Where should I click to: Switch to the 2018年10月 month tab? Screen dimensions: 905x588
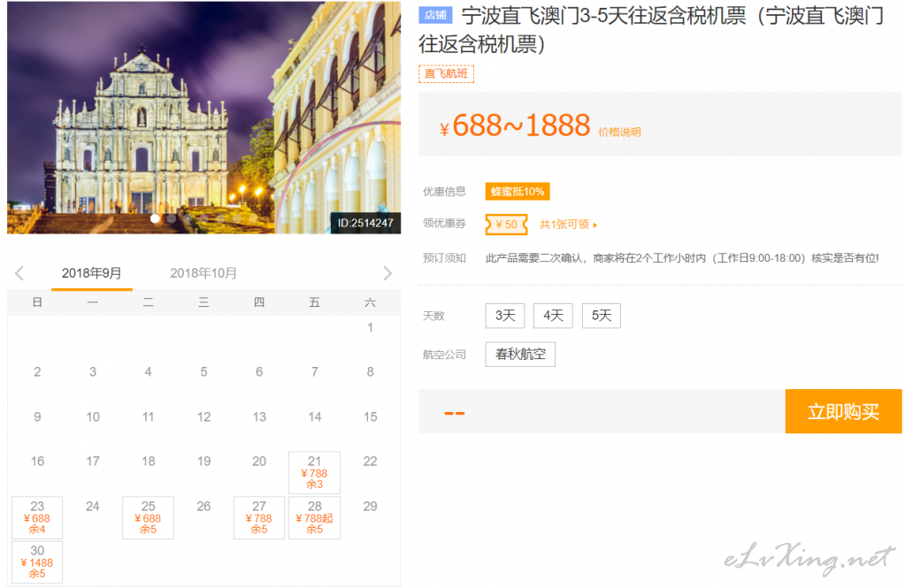coord(203,273)
